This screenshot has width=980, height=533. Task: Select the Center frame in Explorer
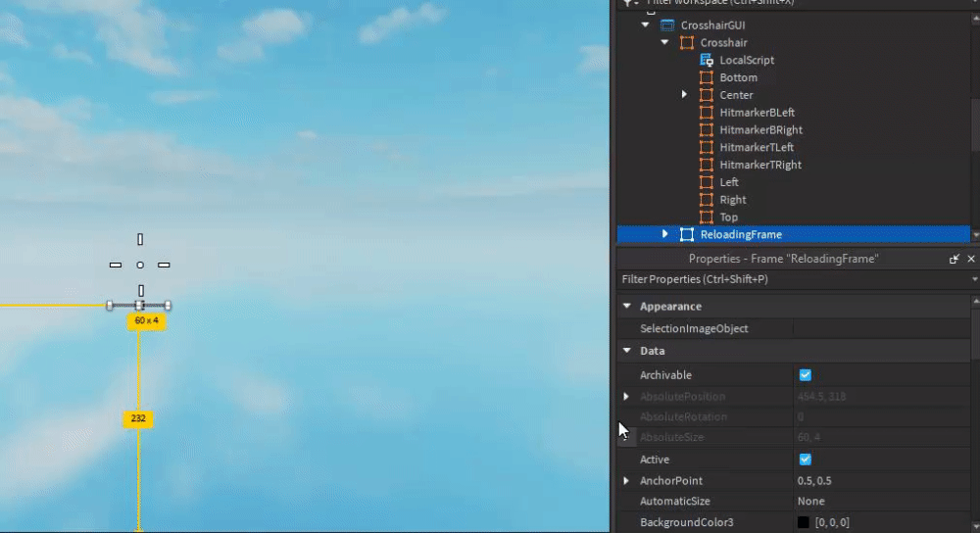click(x=736, y=95)
